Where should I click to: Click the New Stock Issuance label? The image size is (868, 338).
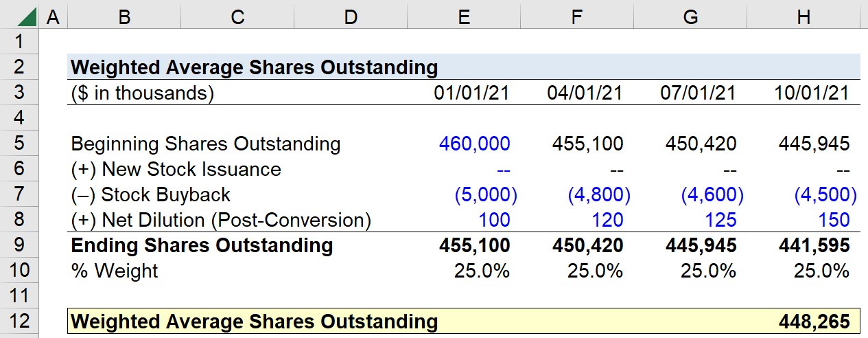176,170
